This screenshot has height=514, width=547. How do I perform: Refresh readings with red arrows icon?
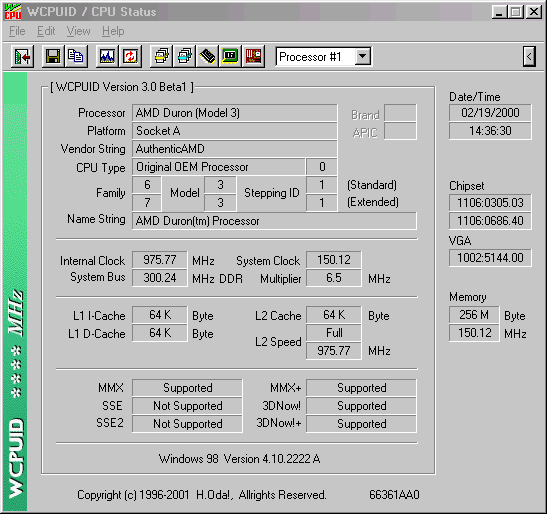coord(130,56)
